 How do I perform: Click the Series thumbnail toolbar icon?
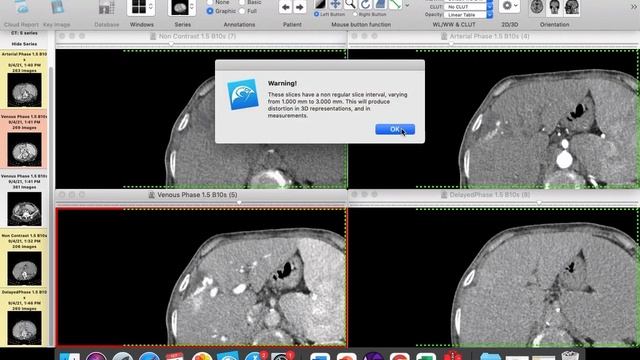(x=180, y=7)
